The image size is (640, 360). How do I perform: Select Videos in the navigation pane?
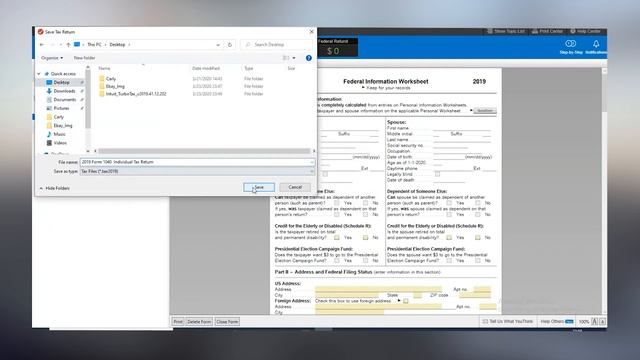(60, 143)
